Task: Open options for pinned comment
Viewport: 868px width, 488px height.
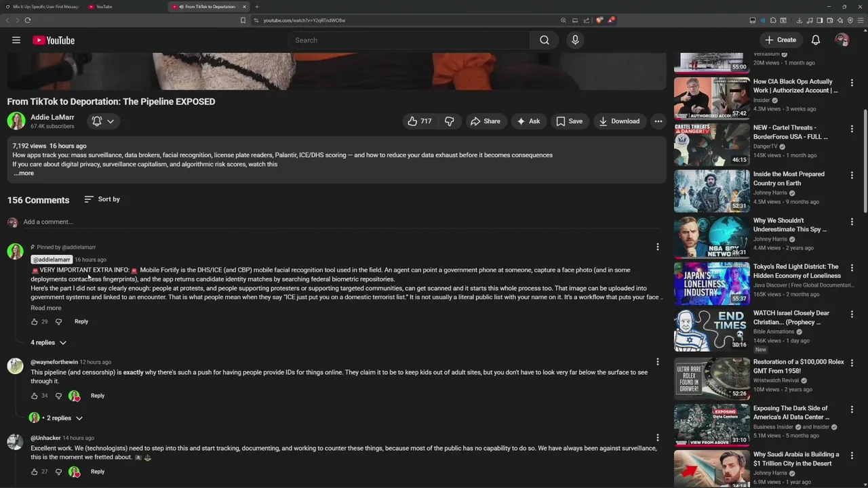Action: point(657,247)
